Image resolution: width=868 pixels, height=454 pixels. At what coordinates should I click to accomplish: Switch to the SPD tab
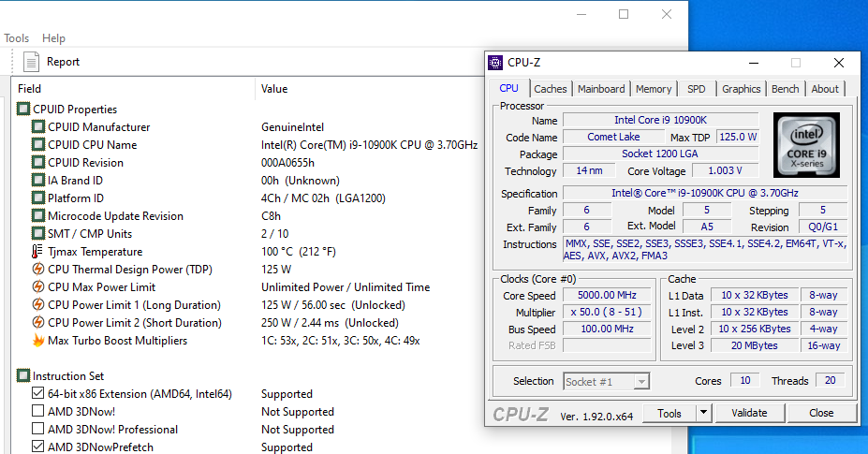click(697, 89)
